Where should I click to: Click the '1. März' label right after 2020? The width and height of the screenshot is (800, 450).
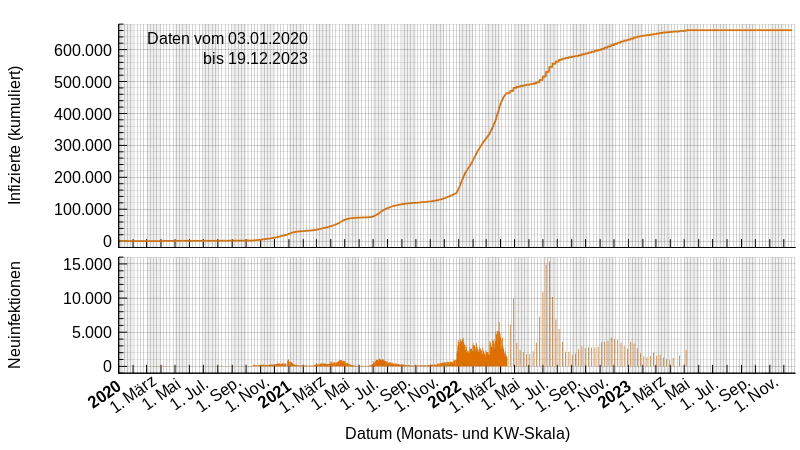point(134,396)
